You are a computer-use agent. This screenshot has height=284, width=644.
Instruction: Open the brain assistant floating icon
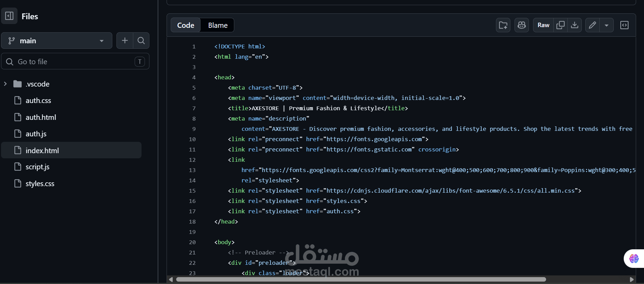point(634,259)
